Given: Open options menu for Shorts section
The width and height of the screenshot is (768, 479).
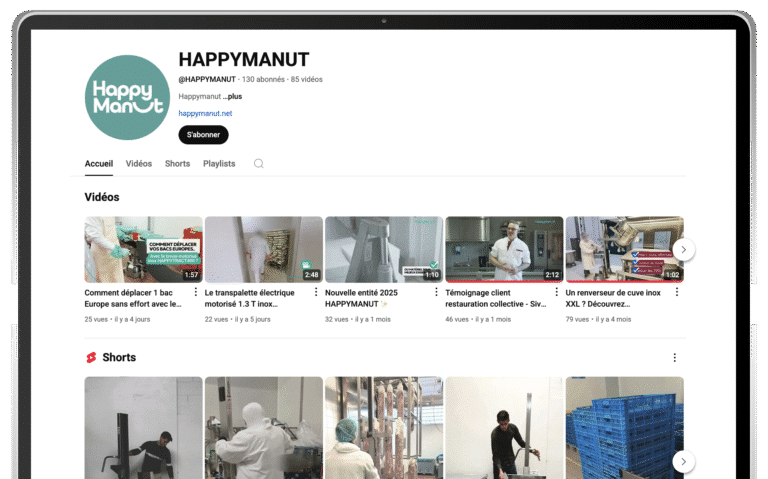Looking at the screenshot, I should click(x=674, y=358).
